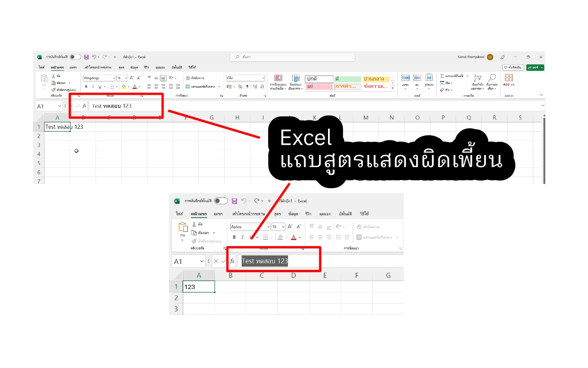The height and width of the screenshot is (368, 588).
Task: Open font size dropdown beside Aptos
Action: pyautogui.click(x=283, y=227)
